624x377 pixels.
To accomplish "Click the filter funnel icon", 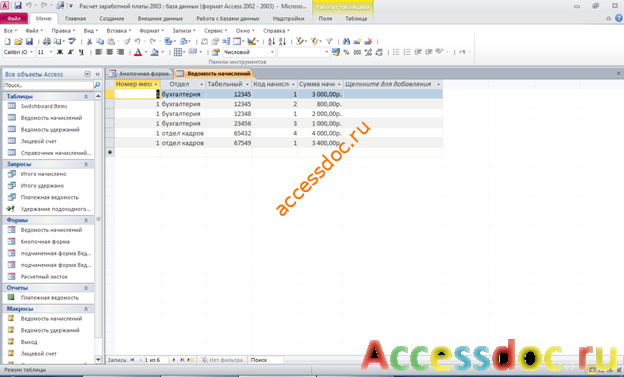I will [x=329, y=41].
